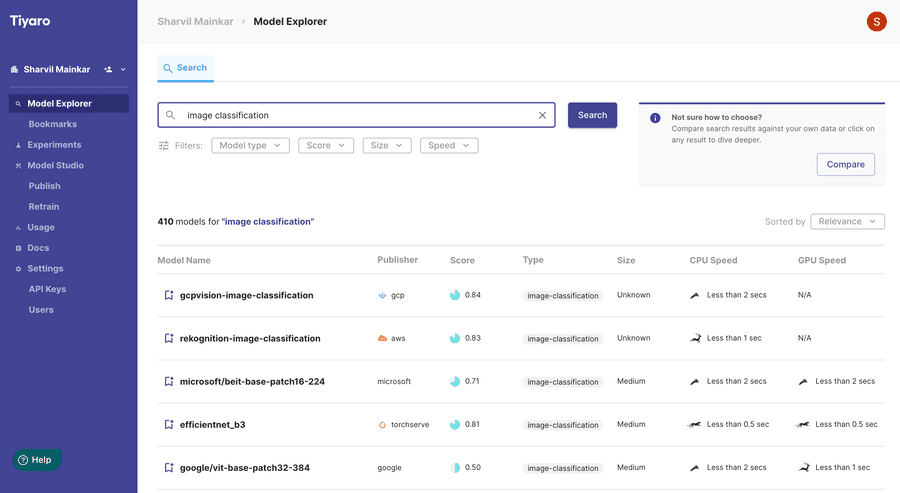Open the microsoft/beit-base-patch16-224 model name
Image resolution: width=900 pixels, height=493 pixels.
click(252, 382)
